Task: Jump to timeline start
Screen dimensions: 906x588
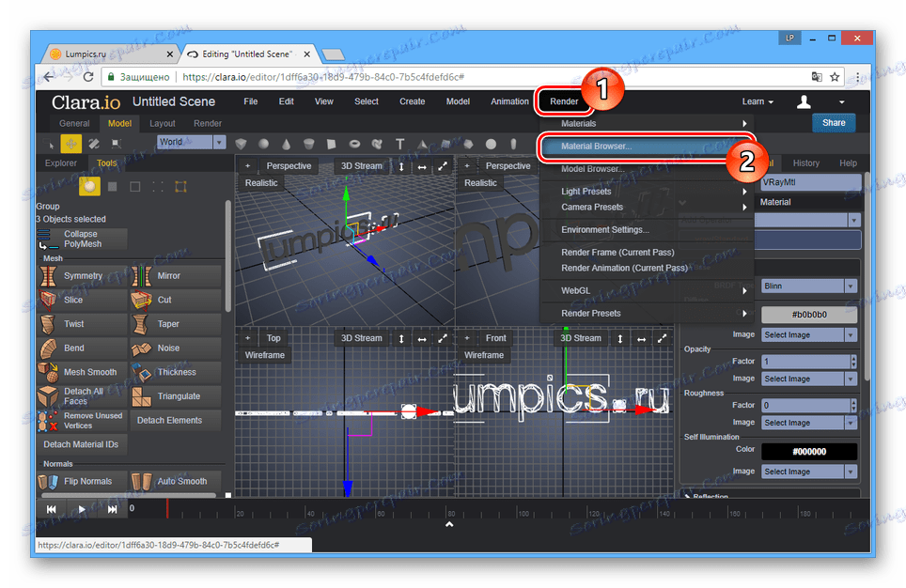Action: tap(52, 509)
